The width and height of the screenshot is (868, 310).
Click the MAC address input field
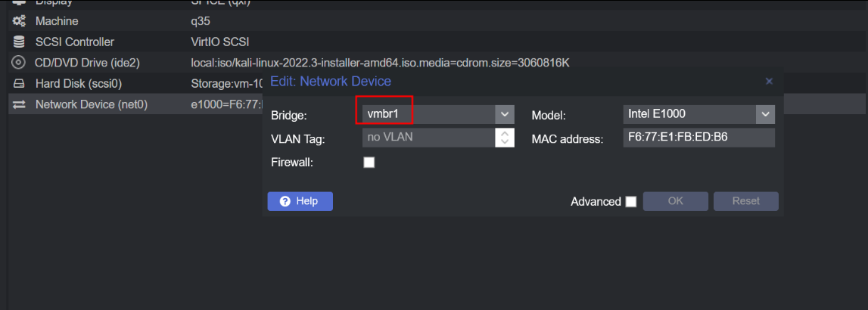pos(698,138)
